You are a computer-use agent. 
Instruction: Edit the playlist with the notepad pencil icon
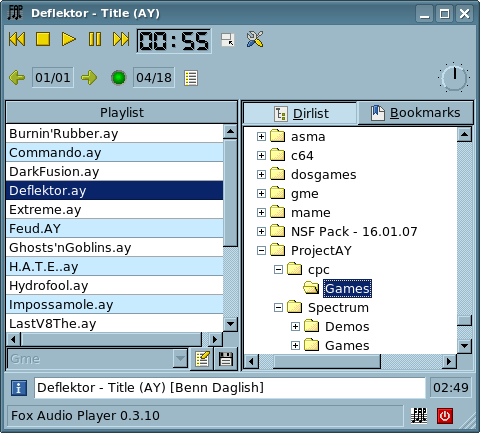click(x=202, y=359)
